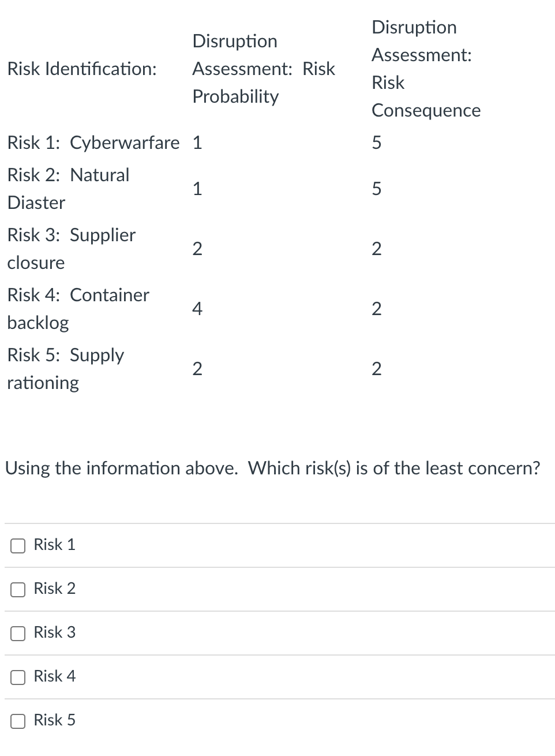This screenshot has width=555, height=756.
Task: Check the Risk 5 checkbox
Action: (17, 721)
